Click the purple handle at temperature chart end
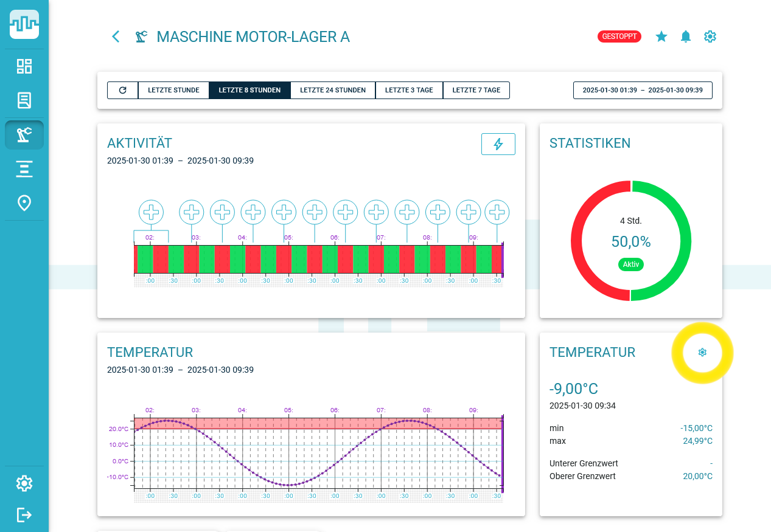 [x=503, y=454]
